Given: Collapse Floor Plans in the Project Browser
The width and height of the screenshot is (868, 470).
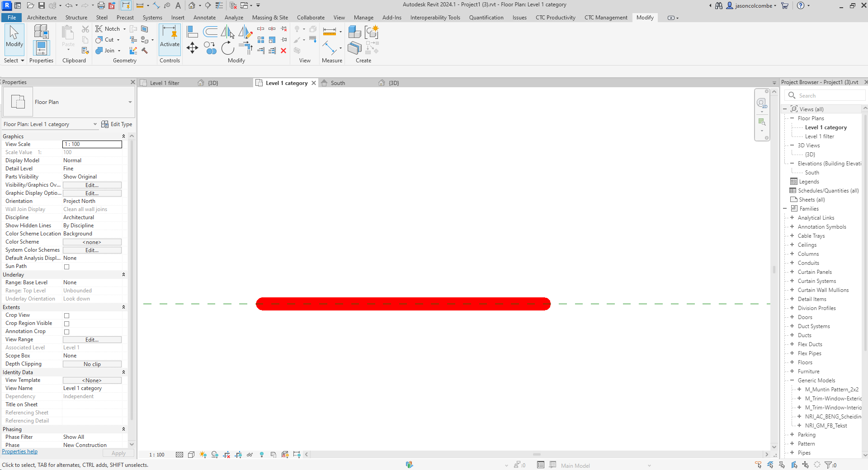Looking at the screenshot, I should [x=792, y=118].
